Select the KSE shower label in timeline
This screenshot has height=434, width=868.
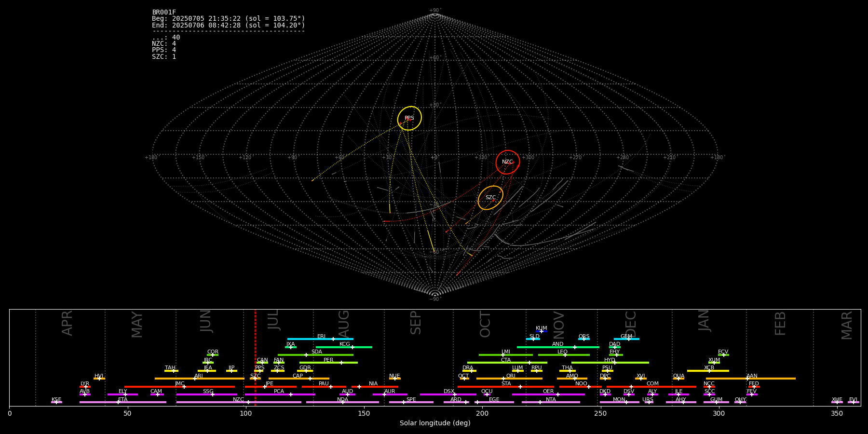tap(56, 400)
